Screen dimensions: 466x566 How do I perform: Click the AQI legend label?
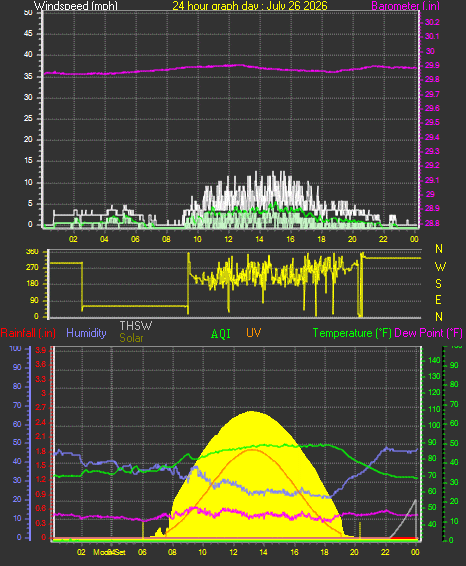point(221,334)
